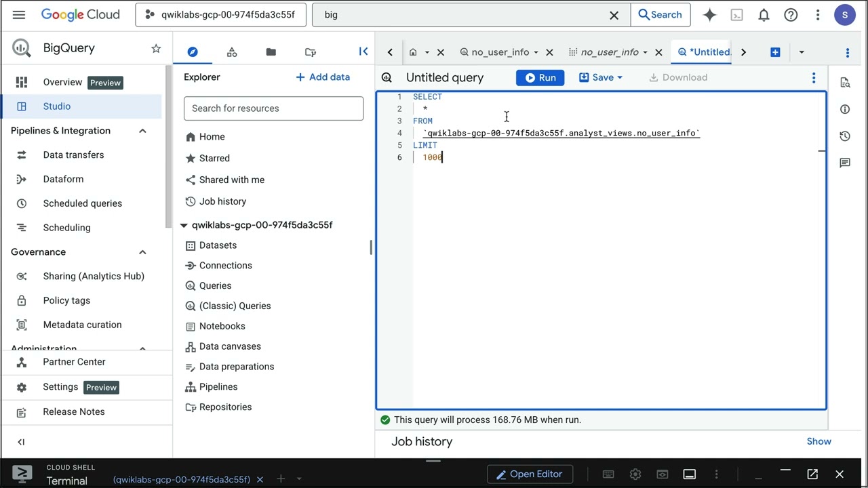Switch to the first no_user_info tab
868x488 pixels.
[500, 52]
